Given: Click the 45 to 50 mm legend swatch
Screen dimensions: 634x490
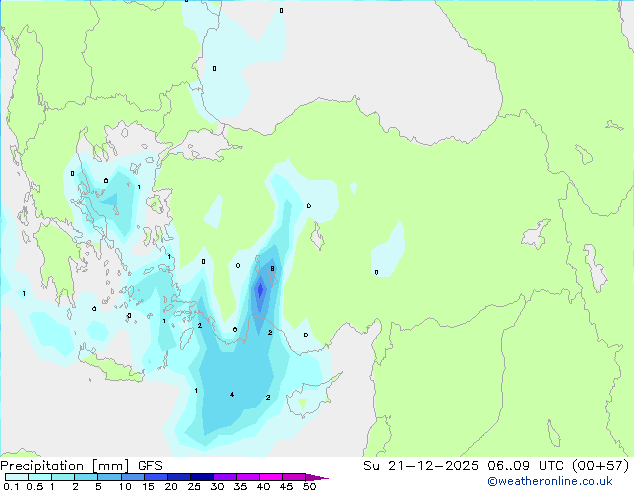Looking at the screenshot, I should coord(294,477).
